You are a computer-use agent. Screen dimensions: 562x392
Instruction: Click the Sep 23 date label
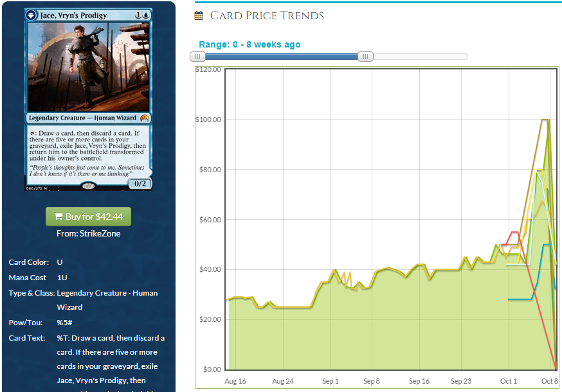[461, 381]
